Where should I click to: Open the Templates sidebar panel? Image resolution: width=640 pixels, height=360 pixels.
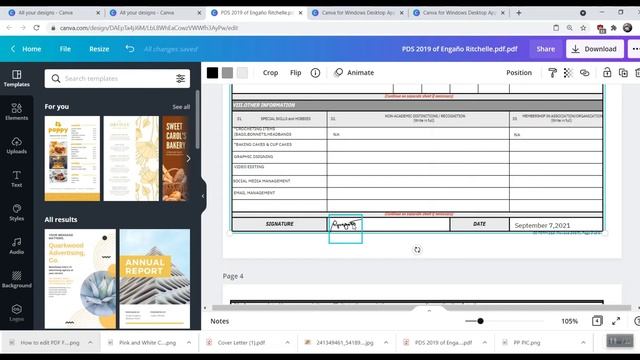(x=16, y=78)
